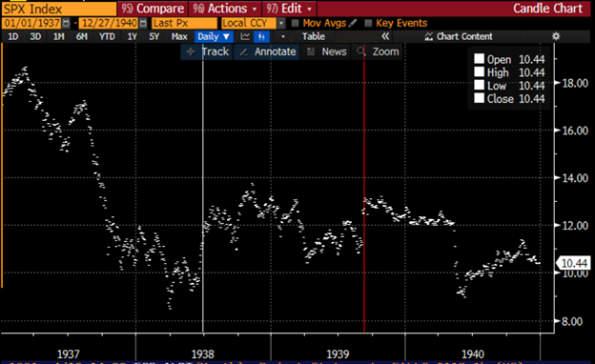The height and width of the screenshot is (364, 595).
Task: Open the end date calendar picker
Action: point(143,23)
